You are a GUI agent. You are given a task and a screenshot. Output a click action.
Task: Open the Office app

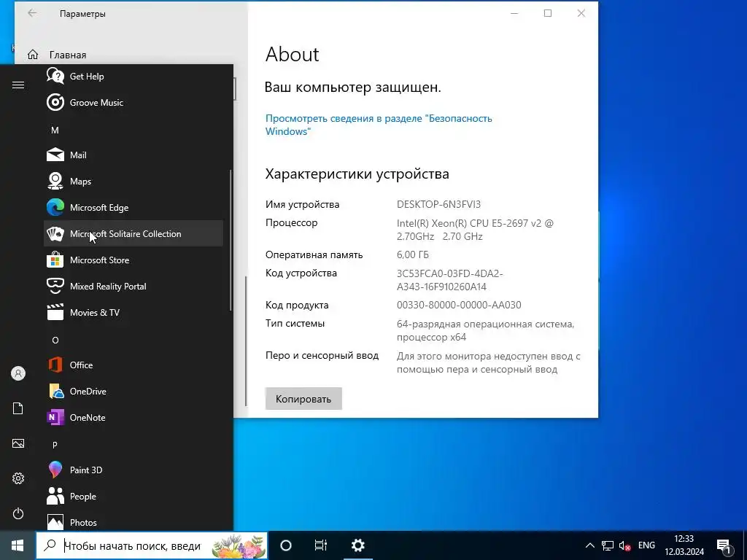click(133, 365)
